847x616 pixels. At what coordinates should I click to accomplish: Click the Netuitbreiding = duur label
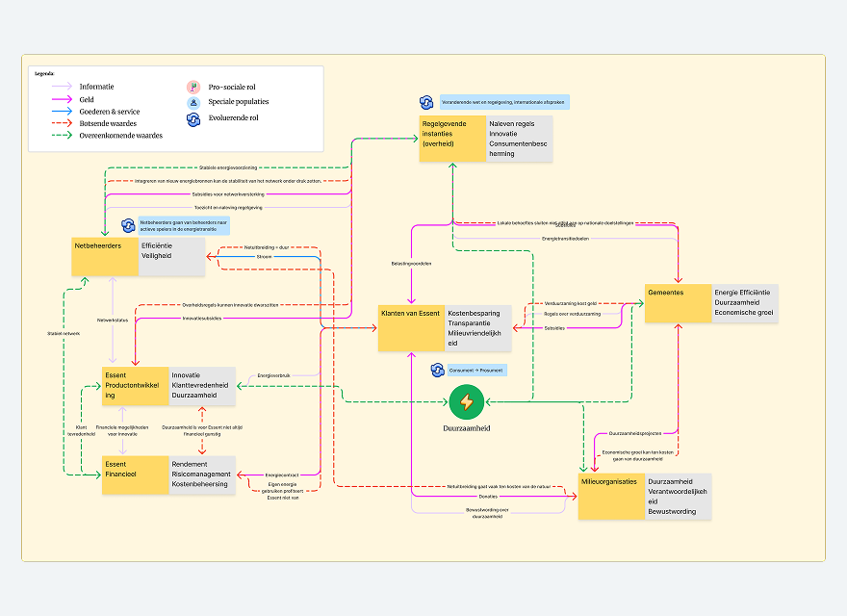pos(267,247)
